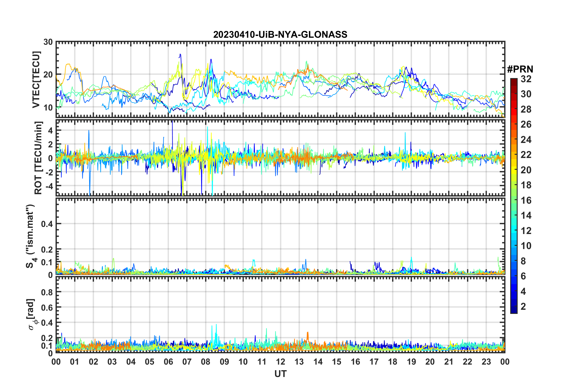Select the ROT [TECU/min] y-axis label
This screenshot has width=561, height=392.
point(38,158)
